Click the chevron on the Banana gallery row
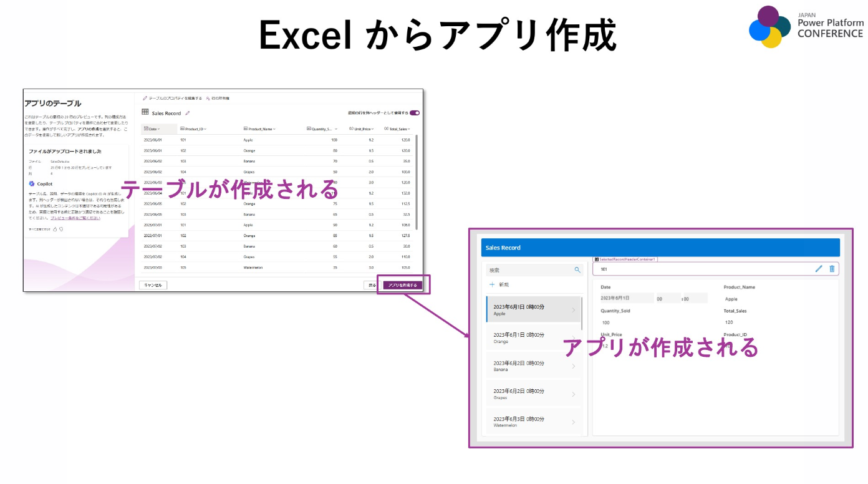The height and width of the screenshot is (484, 868). (x=574, y=366)
